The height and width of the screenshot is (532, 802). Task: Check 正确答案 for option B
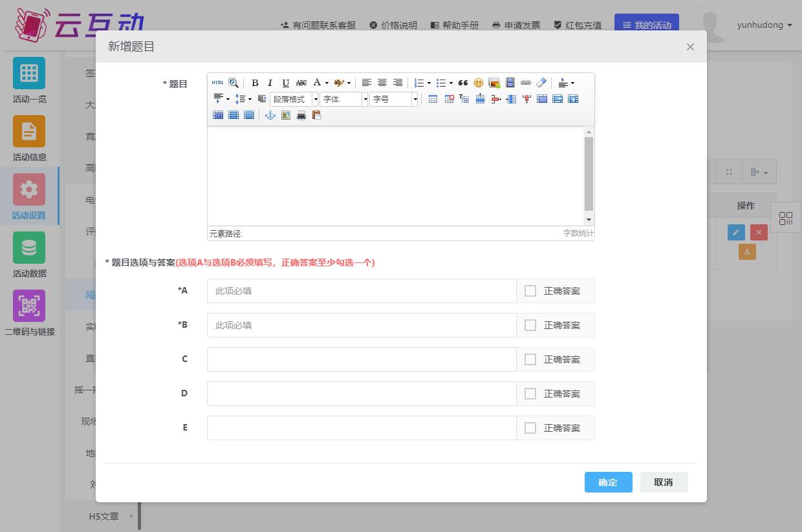530,325
